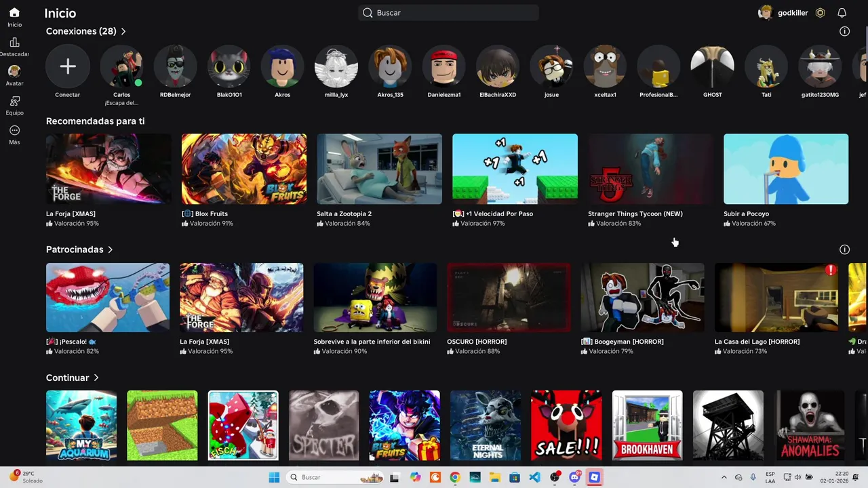Open josue's connection avatar

point(551,66)
